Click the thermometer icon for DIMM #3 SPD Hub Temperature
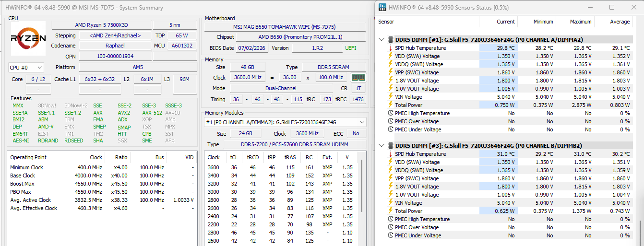 pos(390,154)
